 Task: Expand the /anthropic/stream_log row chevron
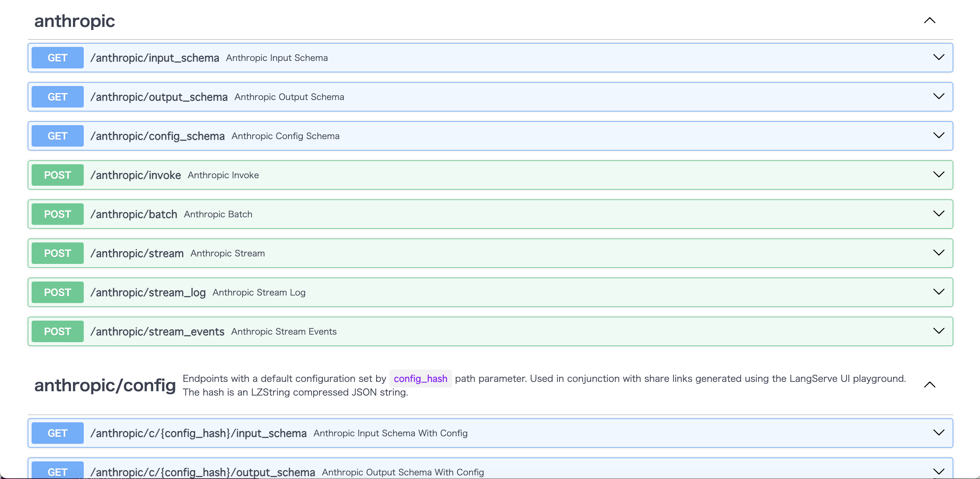tap(939, 292)
